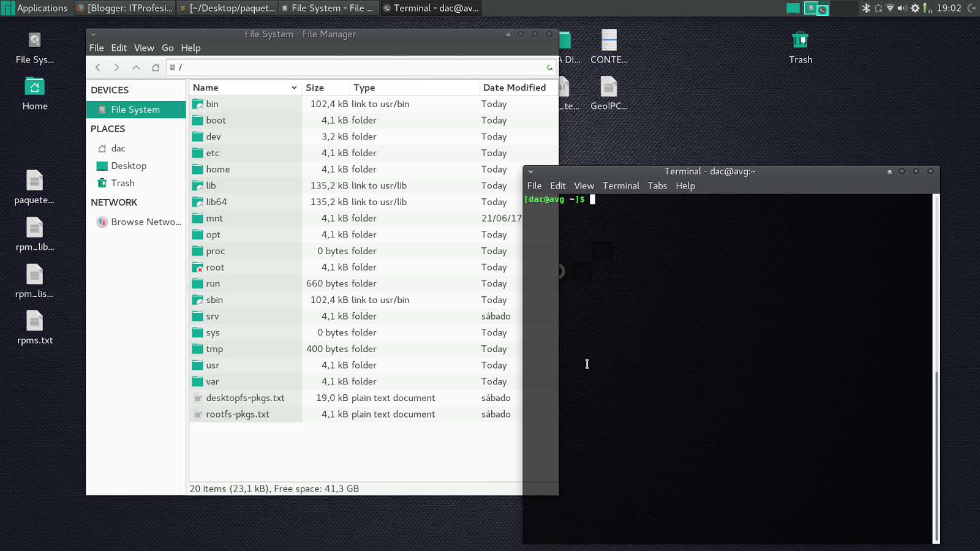Select the run folder icon

(x=197, y=283)
